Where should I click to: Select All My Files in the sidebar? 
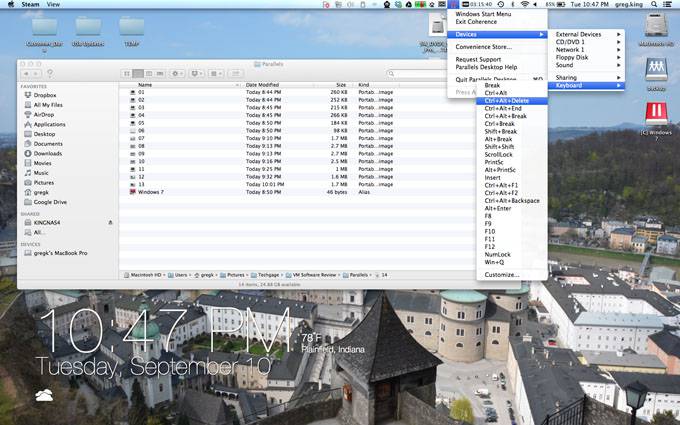[48, 105]
